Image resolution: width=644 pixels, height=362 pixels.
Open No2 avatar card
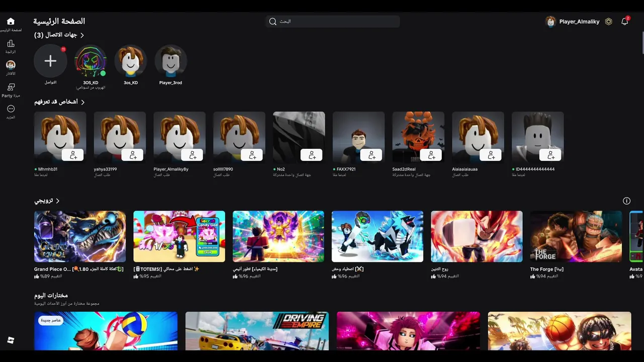point(299,137)
